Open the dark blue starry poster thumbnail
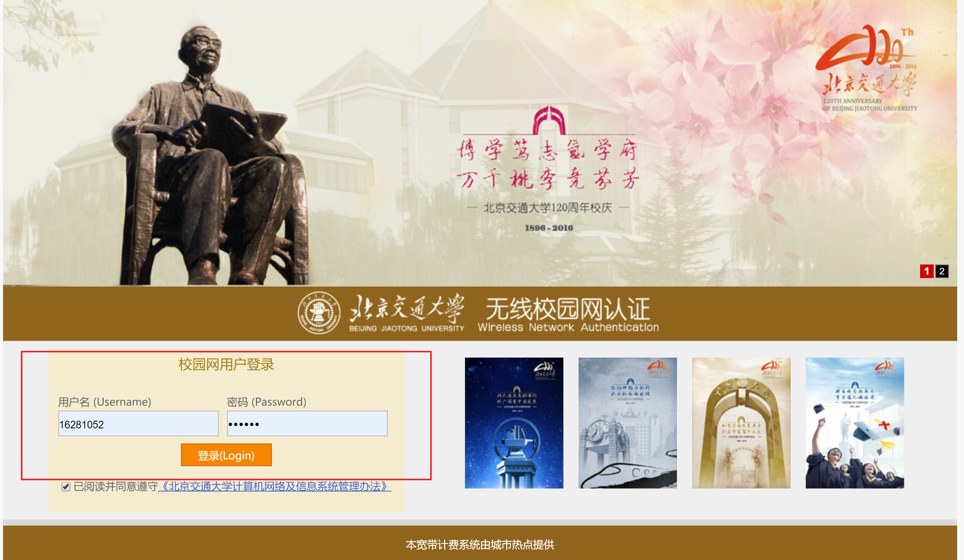The height and width of the screenshot is (560, 964). 514,423
